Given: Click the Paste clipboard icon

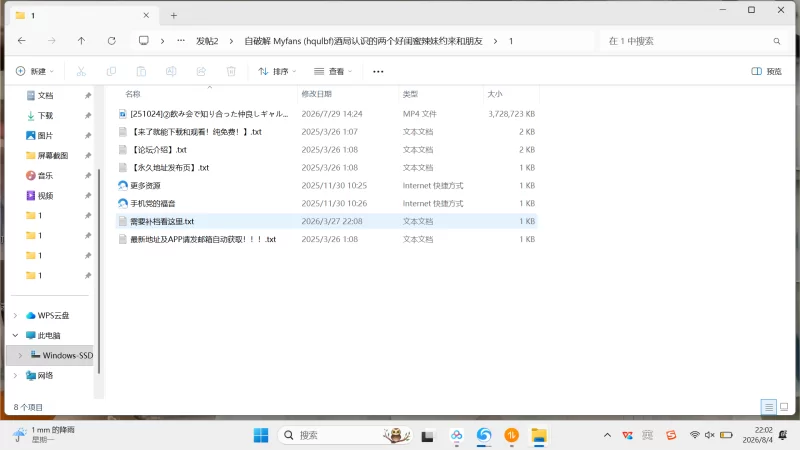Looking at the screenshot, I should pos(141,71).
